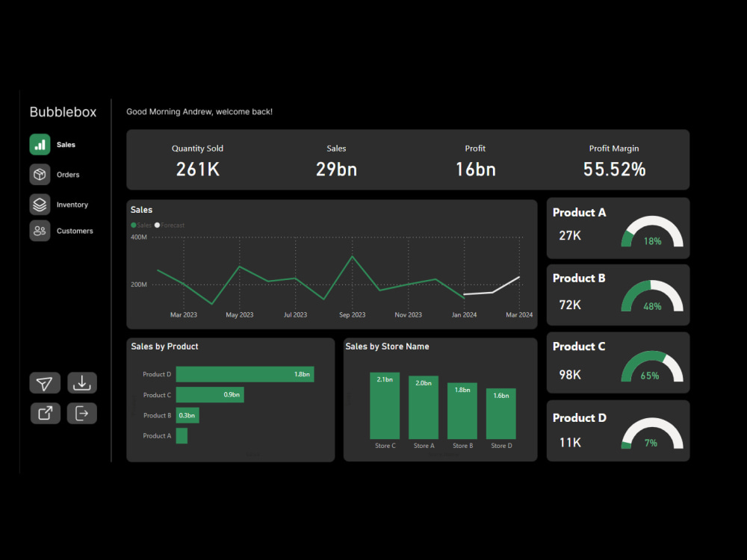Screen dimensions: 747x560
Task: Click the Orders cube icon
Action: point(39,174)
